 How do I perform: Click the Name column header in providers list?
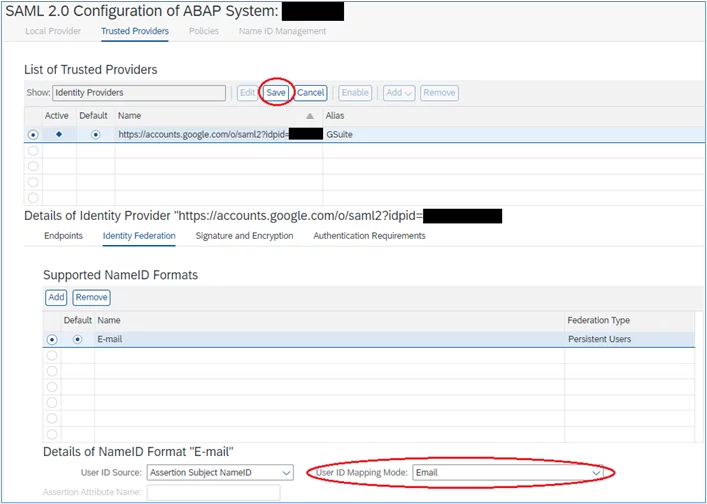(219, 116)
